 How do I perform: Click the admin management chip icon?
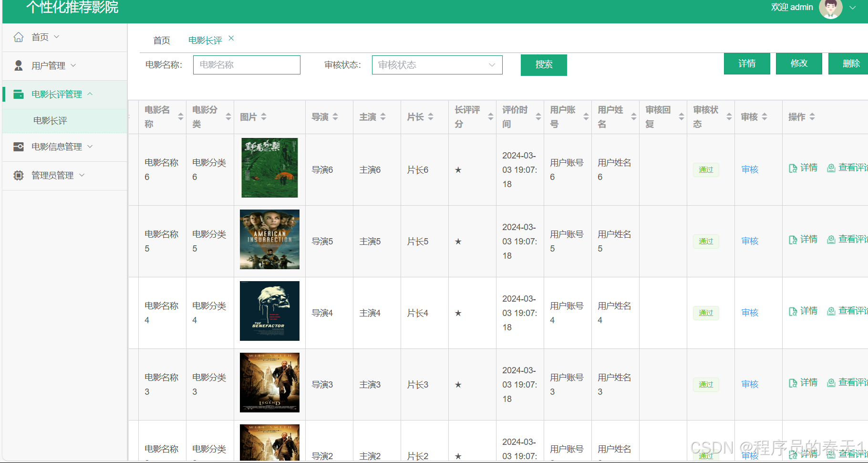point(19,175)
